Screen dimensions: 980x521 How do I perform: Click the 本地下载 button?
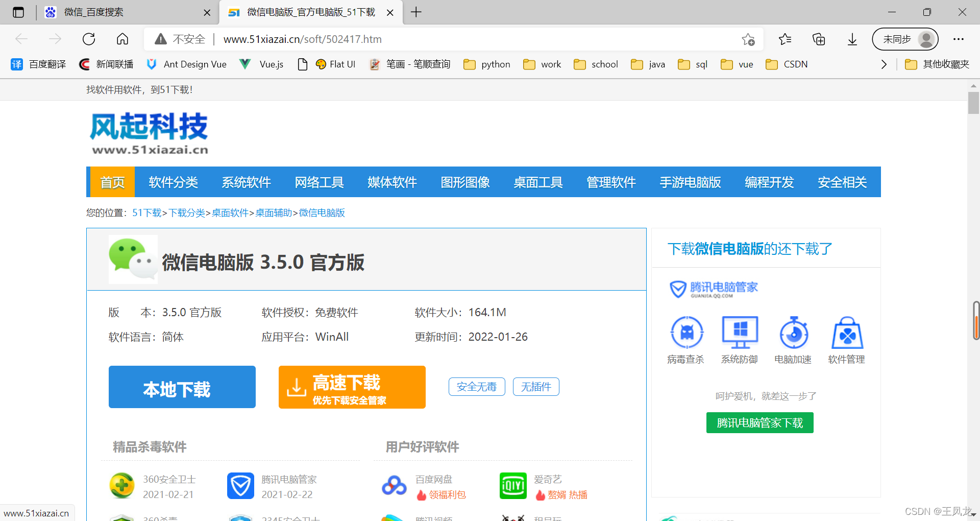182,387
